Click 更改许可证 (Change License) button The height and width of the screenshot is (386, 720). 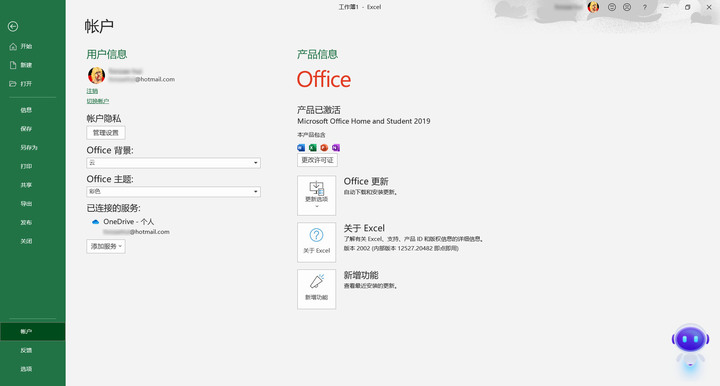point(317,160)
